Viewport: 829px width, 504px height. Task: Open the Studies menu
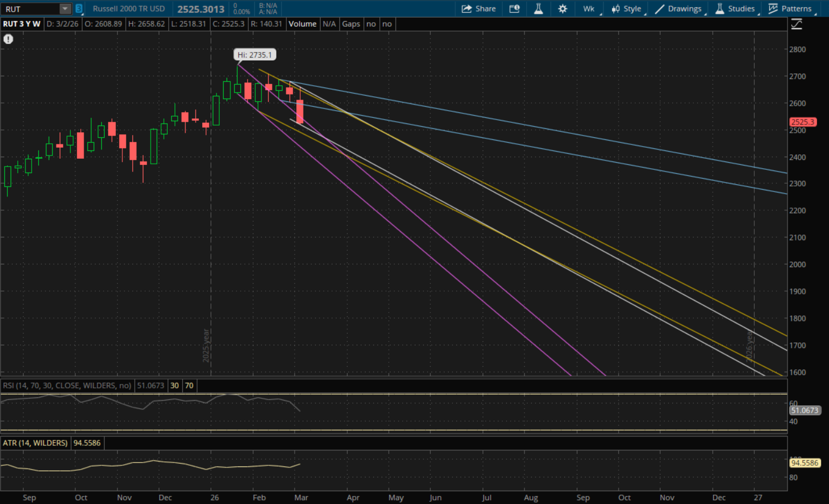[735, 9]
